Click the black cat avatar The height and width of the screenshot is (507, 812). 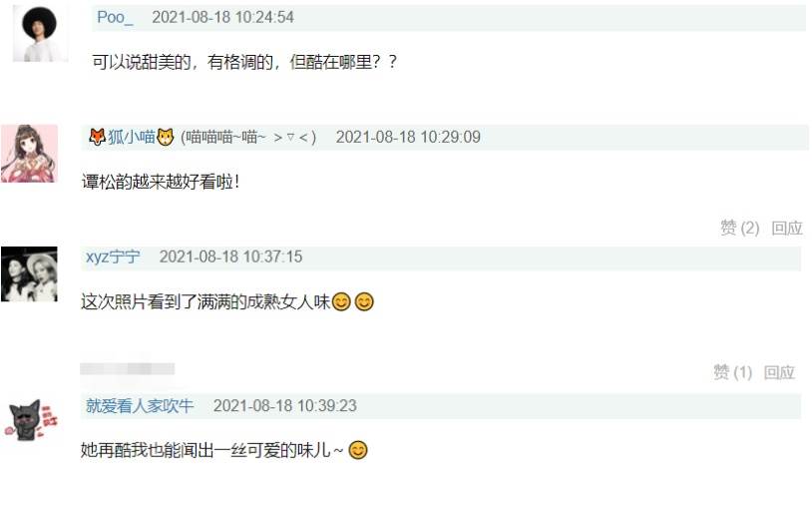[x=31, y=420]
